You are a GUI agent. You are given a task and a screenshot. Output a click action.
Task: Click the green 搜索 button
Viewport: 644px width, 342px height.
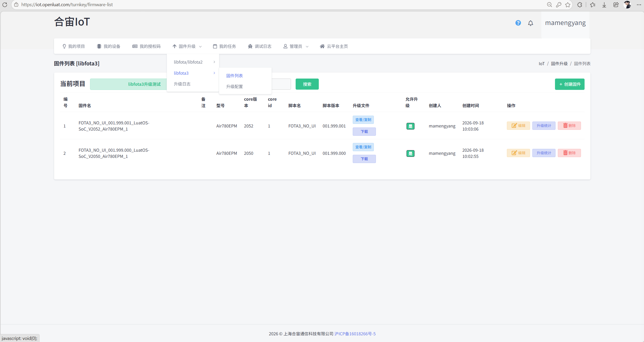coord(307,84)
